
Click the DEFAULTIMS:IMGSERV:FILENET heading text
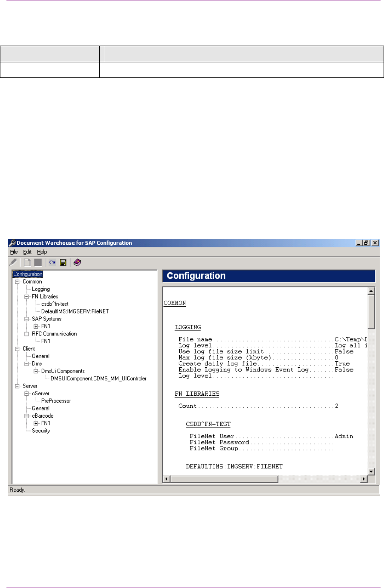point(234,466)
